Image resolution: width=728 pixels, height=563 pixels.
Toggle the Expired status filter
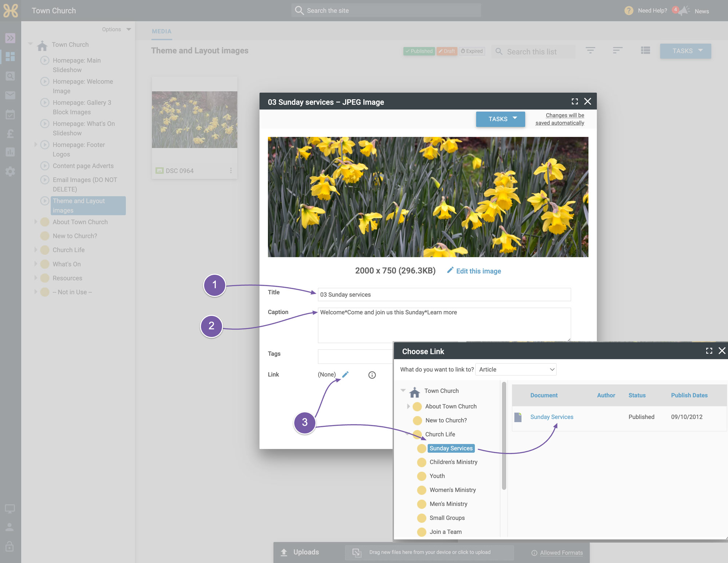coord(472,51)
